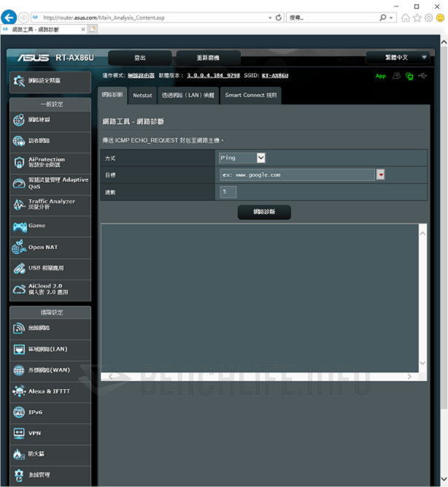Click the smiley feedback icon
Screen dimensions: 448x487
click(x=440, y=18)
